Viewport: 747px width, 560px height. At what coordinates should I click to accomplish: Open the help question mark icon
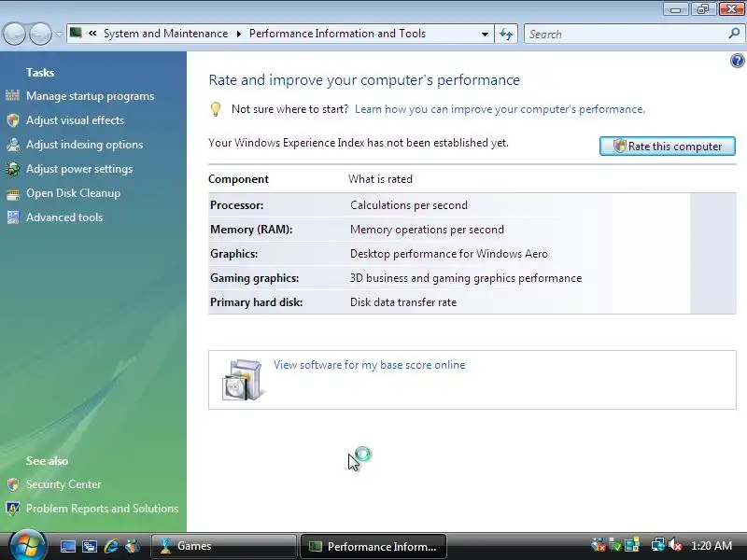pos(737,61)
